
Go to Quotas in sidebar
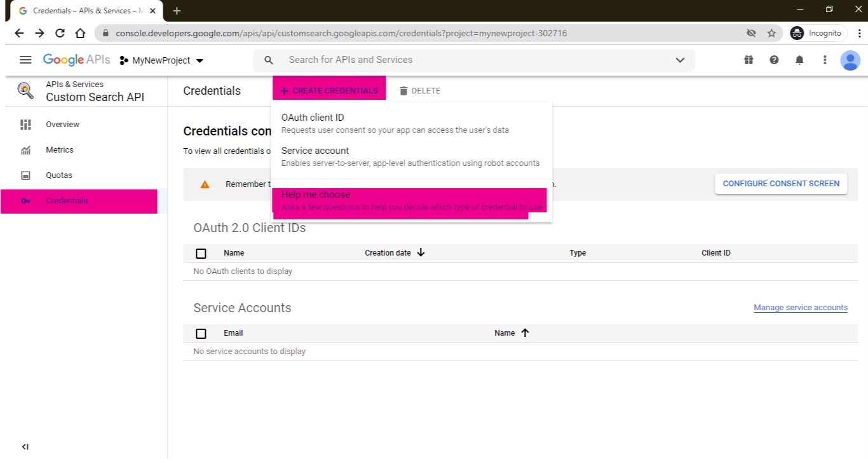click(59, 175)
